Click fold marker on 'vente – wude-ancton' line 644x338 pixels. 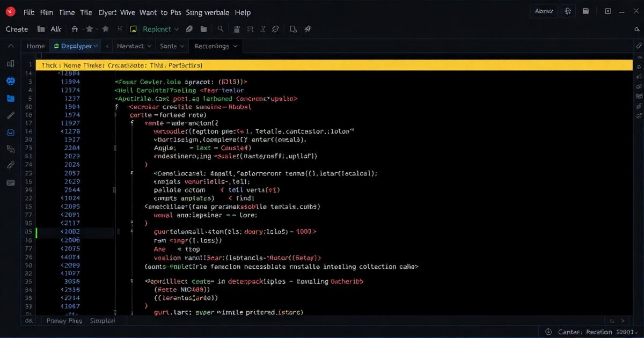(x=131, y=123)
